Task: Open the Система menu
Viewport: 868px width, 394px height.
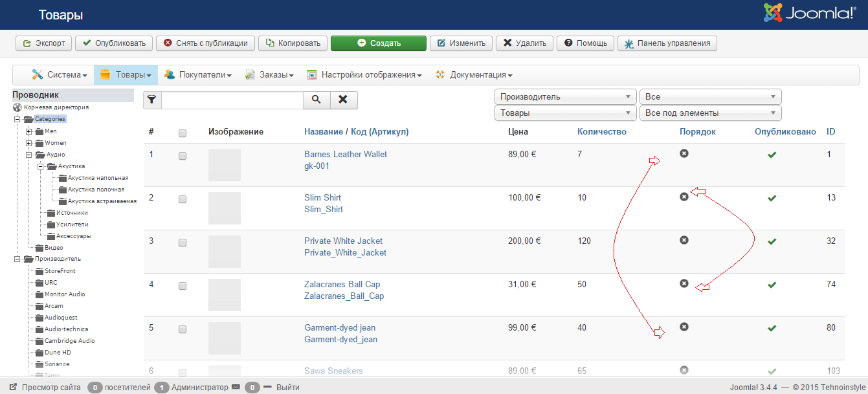Action: (x=60, y=75)
